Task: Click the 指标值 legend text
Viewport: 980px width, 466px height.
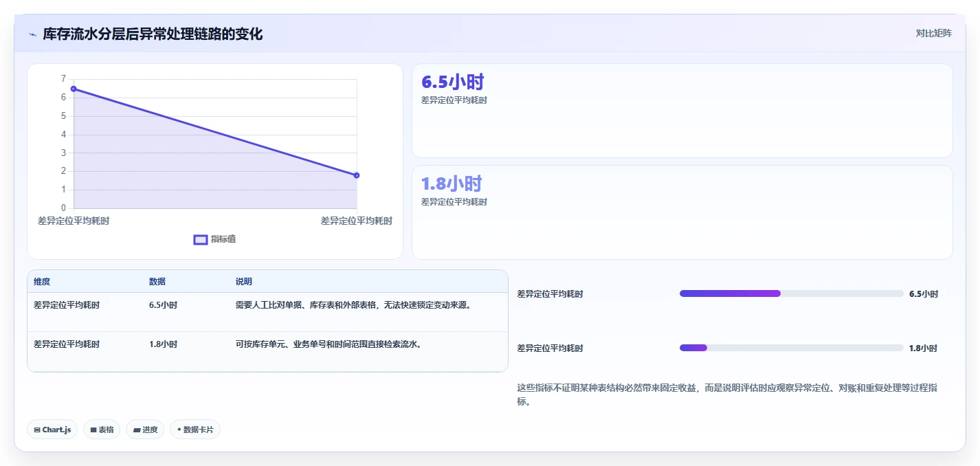Action: [223, 239]
